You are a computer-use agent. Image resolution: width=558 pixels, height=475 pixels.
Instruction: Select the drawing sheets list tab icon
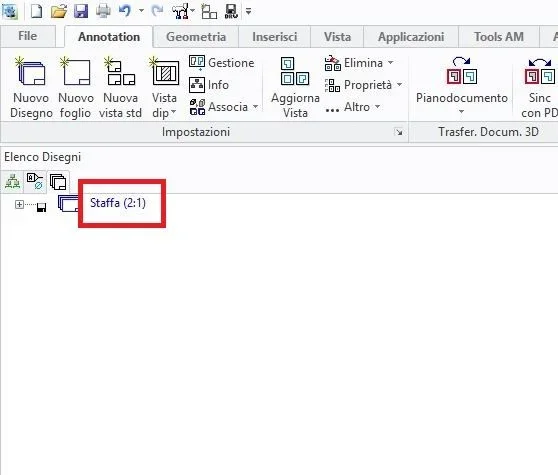pyautogui.click(x=58, y=181)
